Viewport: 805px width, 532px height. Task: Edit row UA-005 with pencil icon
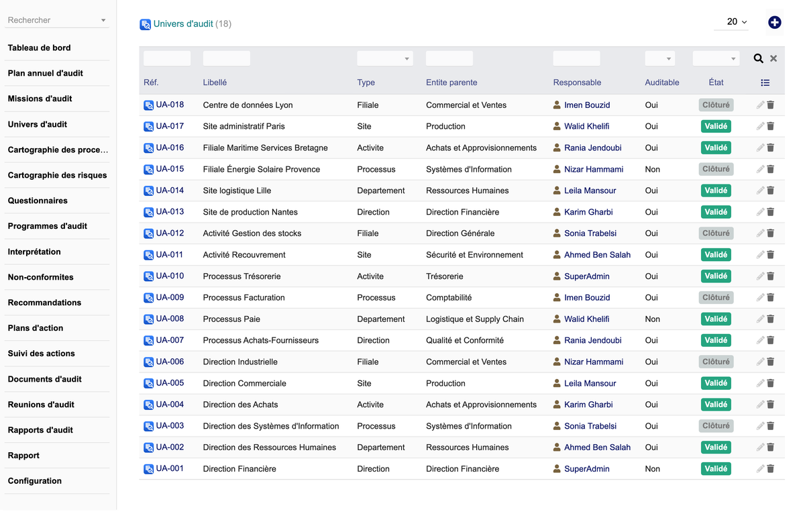(760, 383)
